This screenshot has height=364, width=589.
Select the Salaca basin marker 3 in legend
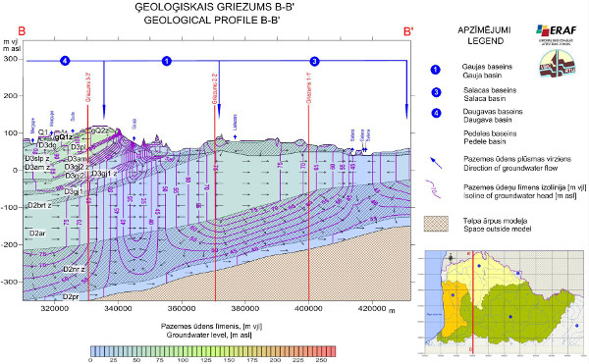pos(436,92)
